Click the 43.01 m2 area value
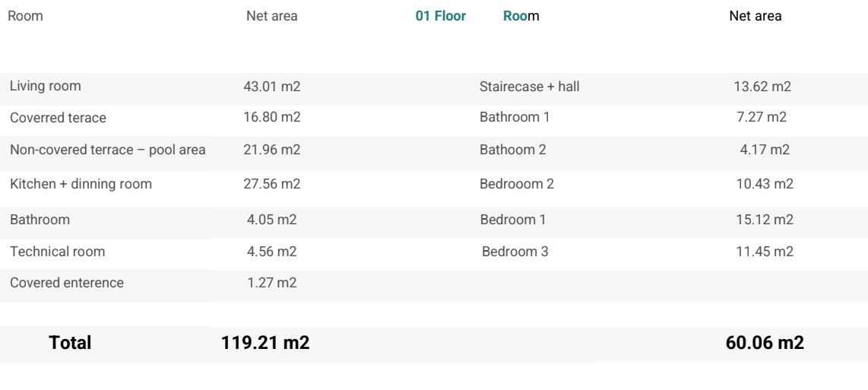This screenshot has height=390, width=868. tap(271, 87)
